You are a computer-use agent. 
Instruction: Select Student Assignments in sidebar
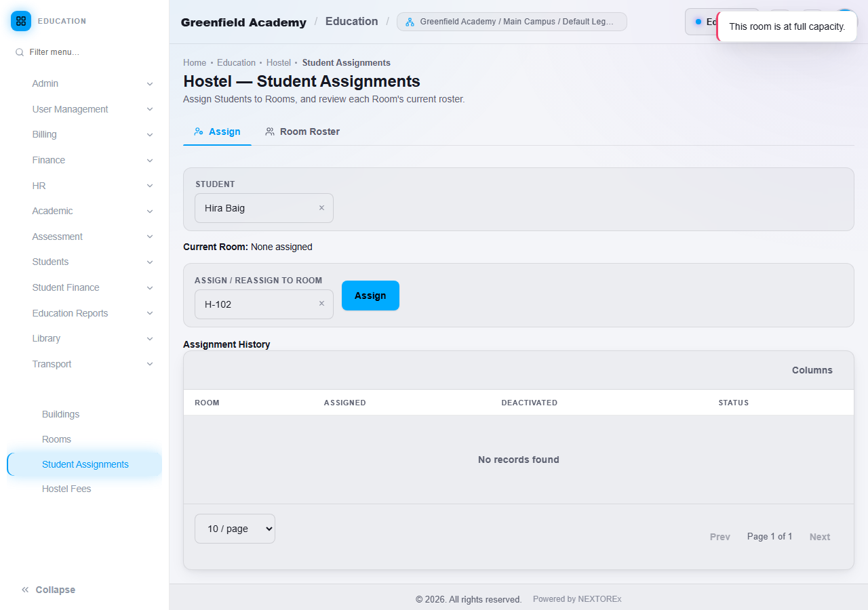point(85,464)
